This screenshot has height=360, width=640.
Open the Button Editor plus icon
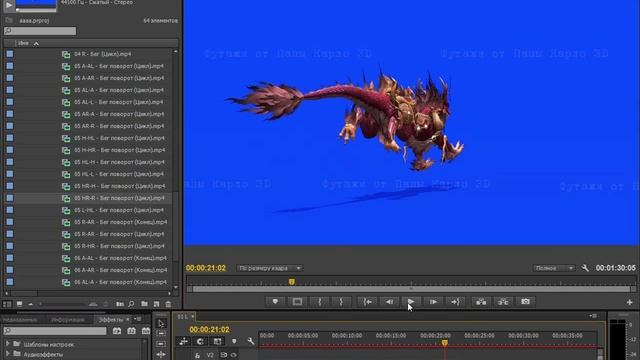click(629, 302)
